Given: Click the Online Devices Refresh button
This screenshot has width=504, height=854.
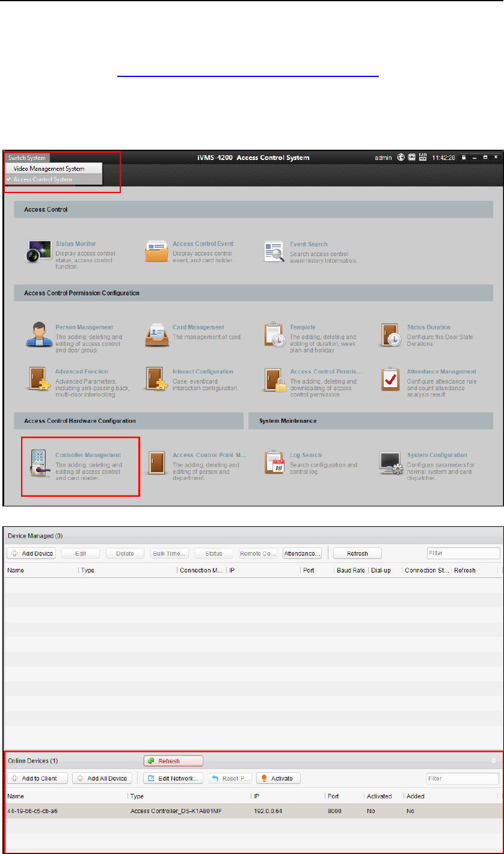Looking at the screenshot, I should point(173,761).
